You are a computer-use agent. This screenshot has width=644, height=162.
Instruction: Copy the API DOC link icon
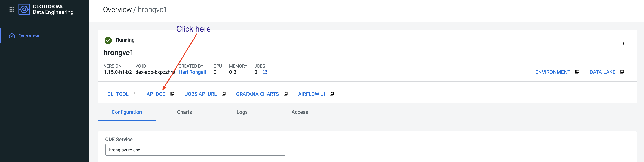172,94
